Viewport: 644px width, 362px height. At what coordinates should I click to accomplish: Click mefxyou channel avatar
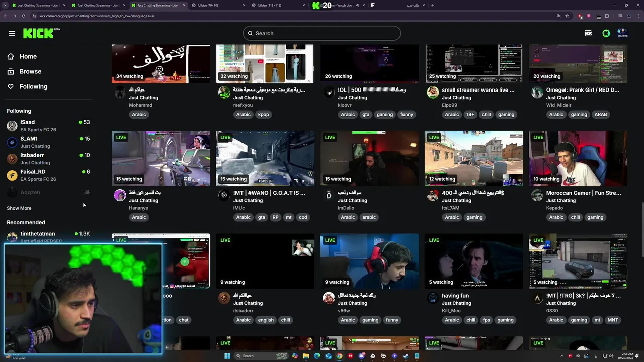224,93
